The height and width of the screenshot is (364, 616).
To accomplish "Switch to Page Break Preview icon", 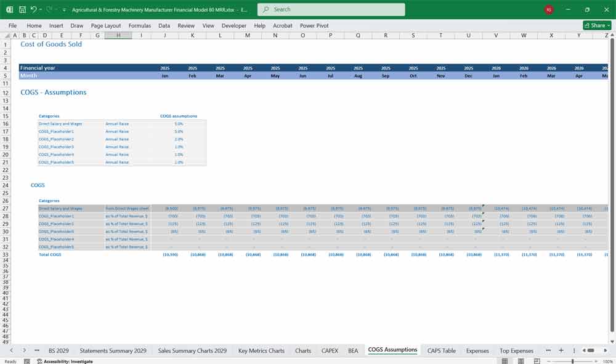I will click(x=537, y=361).
